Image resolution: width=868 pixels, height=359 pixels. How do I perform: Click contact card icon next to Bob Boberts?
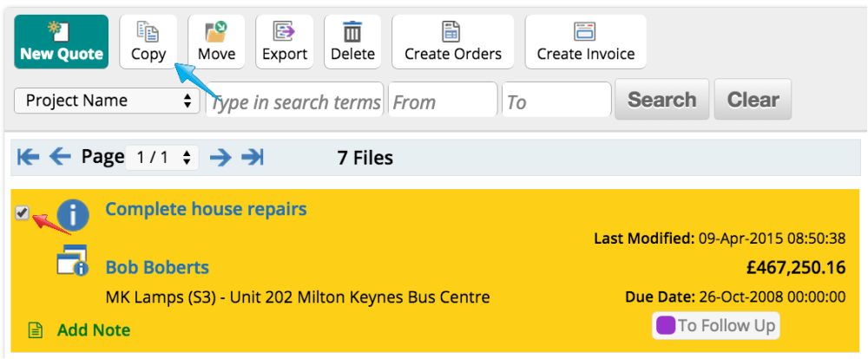tap(73, 260)
